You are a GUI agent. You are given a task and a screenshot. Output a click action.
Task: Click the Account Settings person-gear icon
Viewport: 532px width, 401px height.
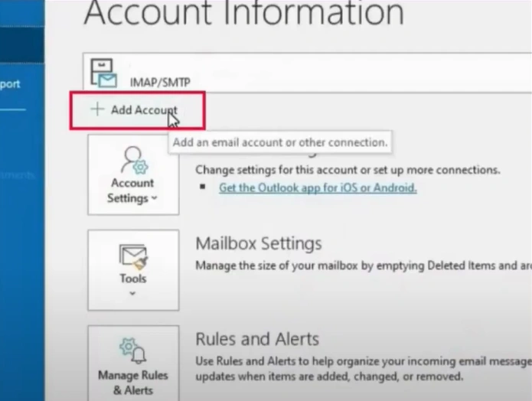[x=135, y=160]
